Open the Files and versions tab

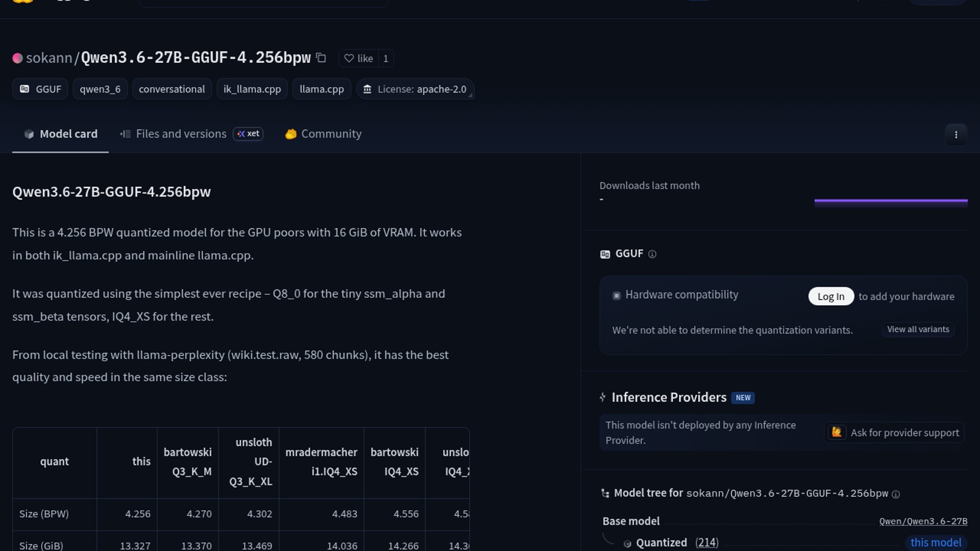pos(181,134)
